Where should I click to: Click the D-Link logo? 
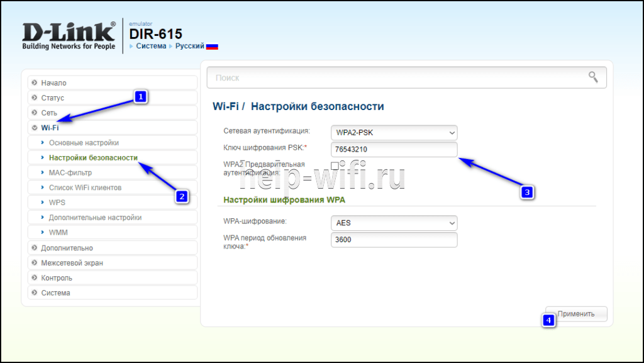69,36
